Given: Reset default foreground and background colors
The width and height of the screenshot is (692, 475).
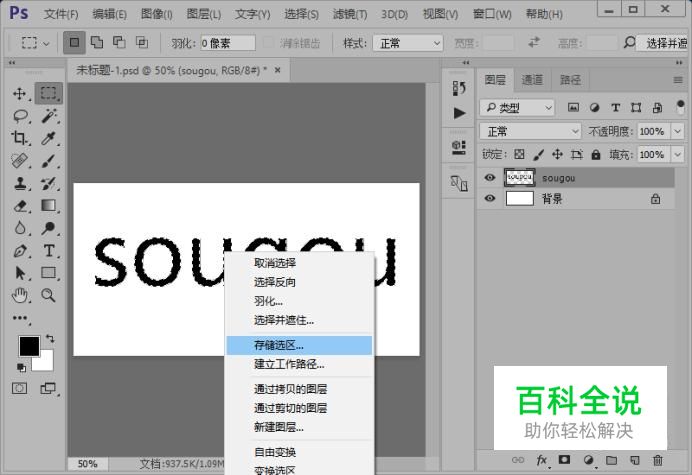Looking at the screenshot, I should (x=21, y=367).
